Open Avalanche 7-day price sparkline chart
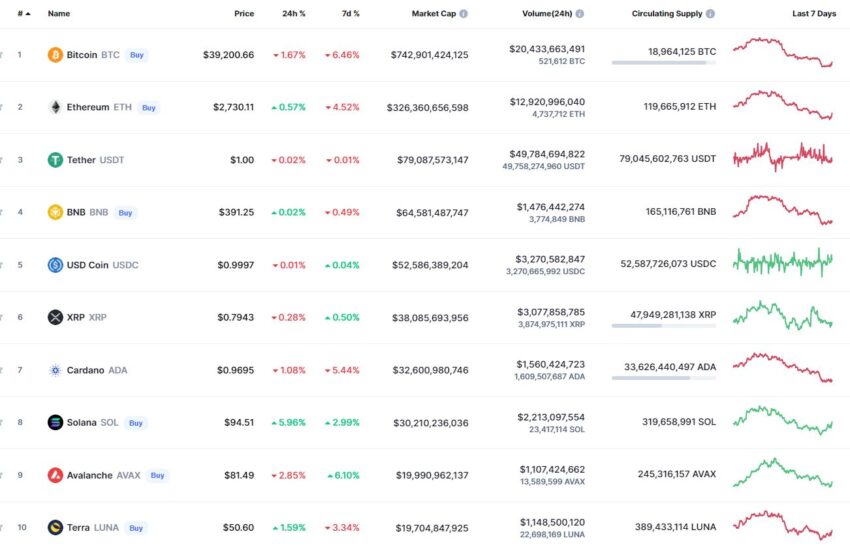This screenshot has width=850, height=551. click(x=783, y=473)
